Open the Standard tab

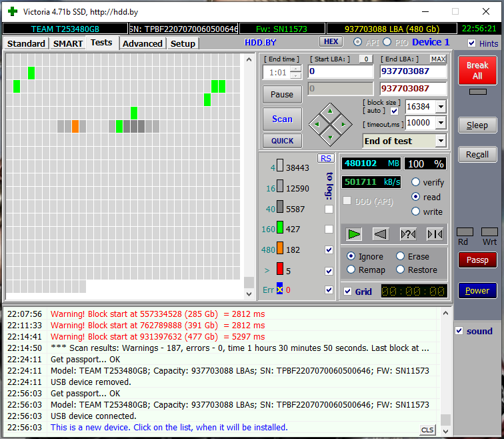click(27, 43)
